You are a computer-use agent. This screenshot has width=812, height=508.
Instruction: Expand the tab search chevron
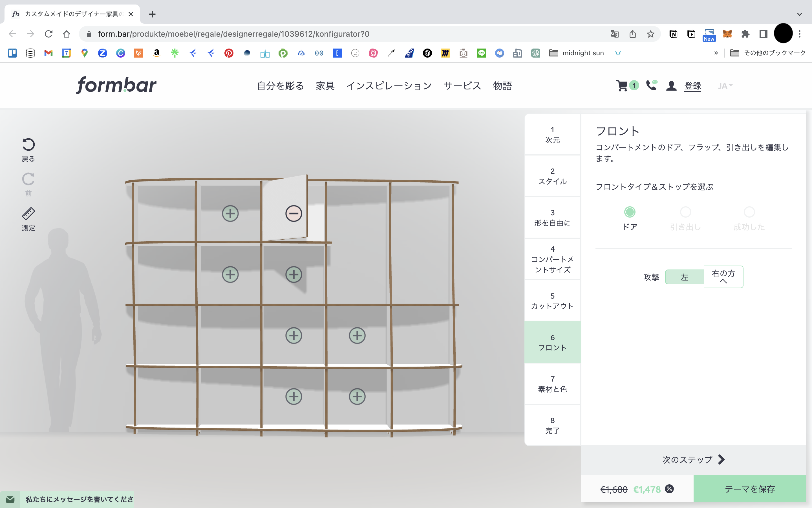799,14
